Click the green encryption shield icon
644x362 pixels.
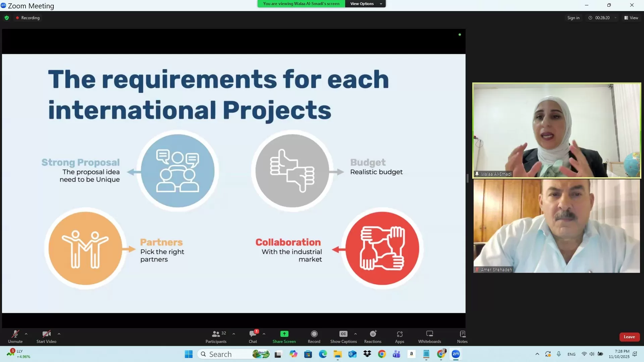pos(7,18)
